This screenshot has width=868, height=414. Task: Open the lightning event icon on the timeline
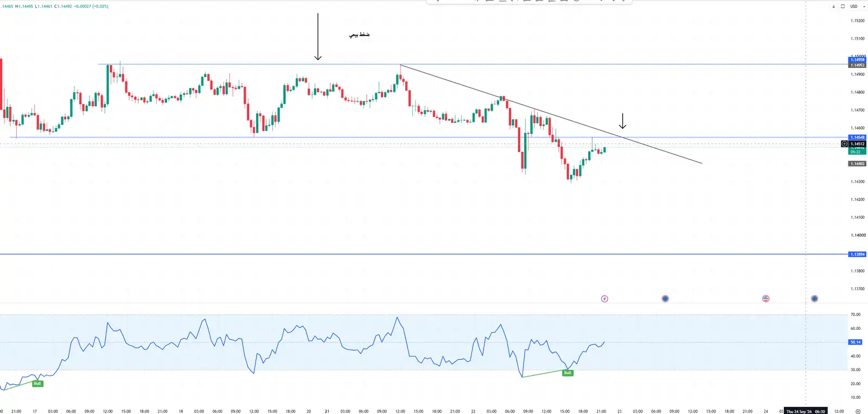604,299
